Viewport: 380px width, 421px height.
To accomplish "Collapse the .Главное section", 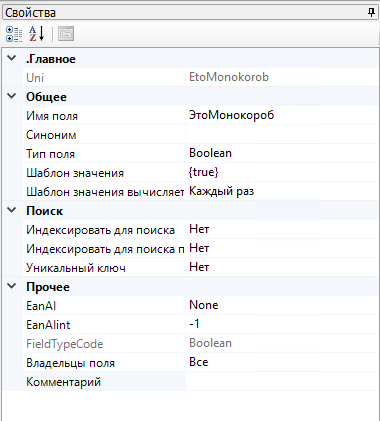I will point(12,58).
